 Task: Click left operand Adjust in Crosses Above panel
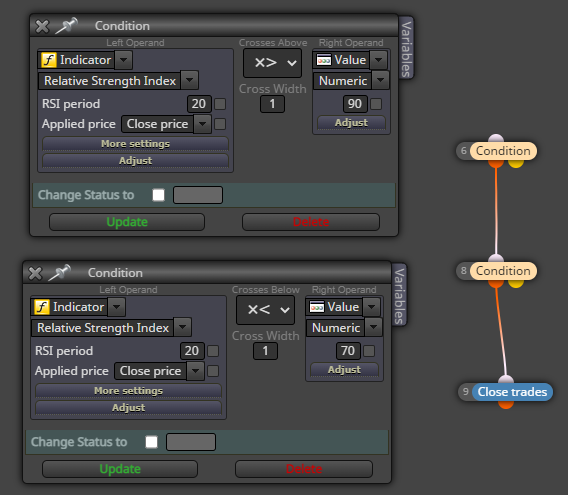pos(135,161)
